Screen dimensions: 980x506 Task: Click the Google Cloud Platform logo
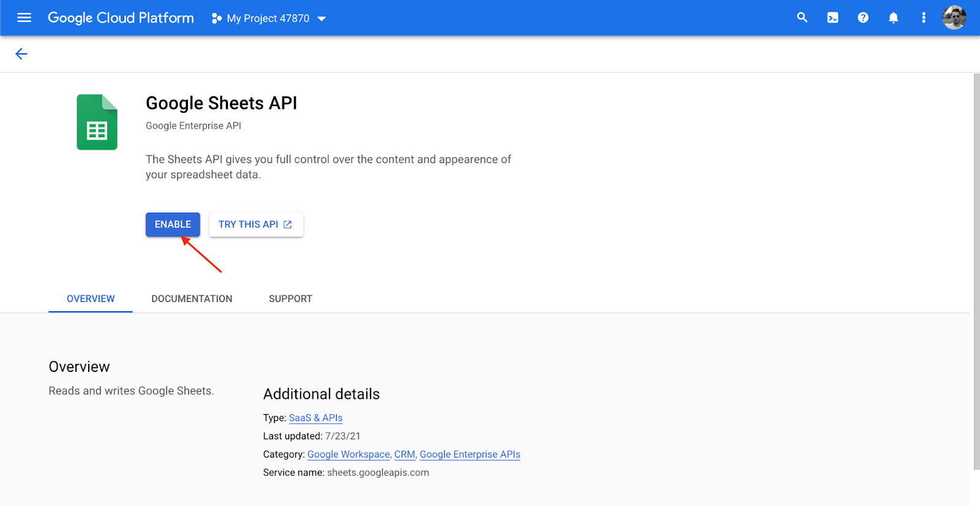(x=121, y=18)
